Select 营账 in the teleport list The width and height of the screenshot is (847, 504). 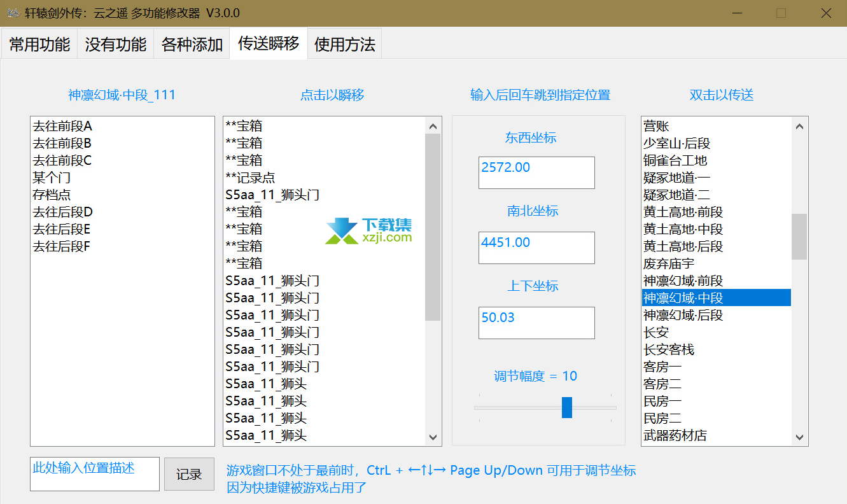click(x=717, y=126)
